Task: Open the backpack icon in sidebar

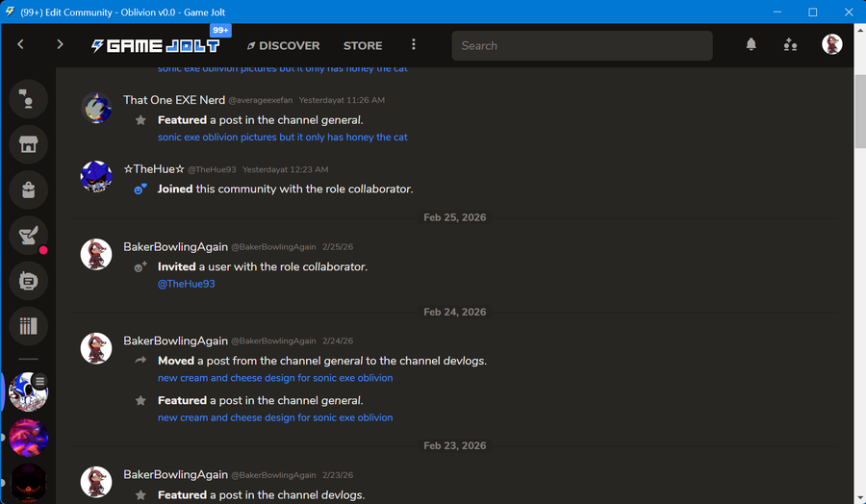Action: (x=28, y=189)
